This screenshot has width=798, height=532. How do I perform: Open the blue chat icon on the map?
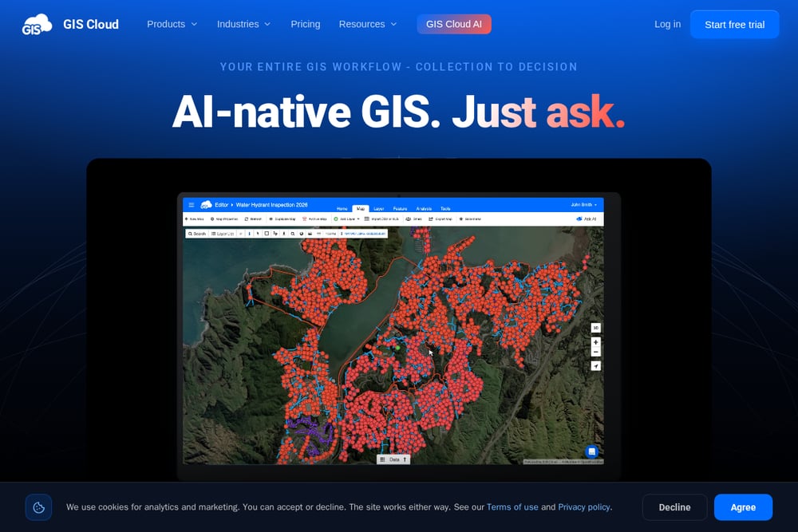(x=591, y=451)
